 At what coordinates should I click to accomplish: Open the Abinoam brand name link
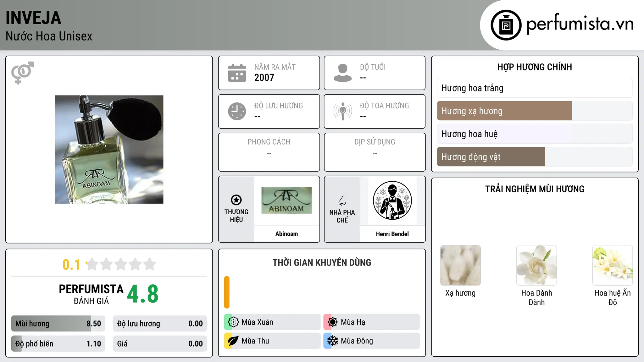(x=286, y=234)
